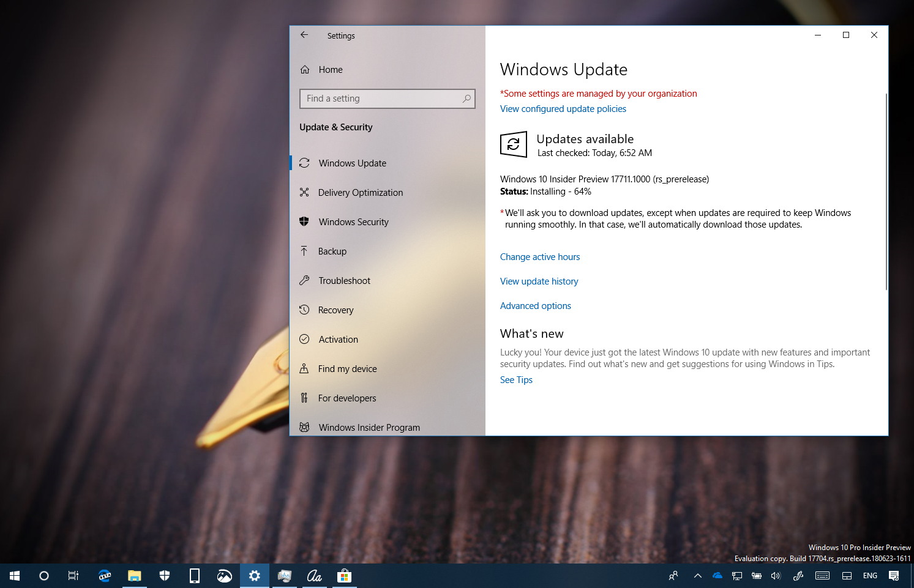Expand hidden icons in the system tray
Viewport: 914px width, 588px height.
coord(697,575)
